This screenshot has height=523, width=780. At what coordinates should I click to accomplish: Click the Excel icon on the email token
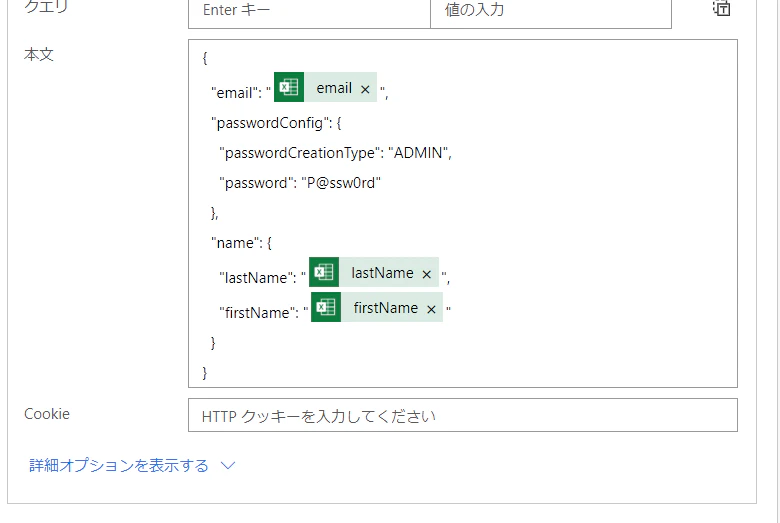point(289,87)
